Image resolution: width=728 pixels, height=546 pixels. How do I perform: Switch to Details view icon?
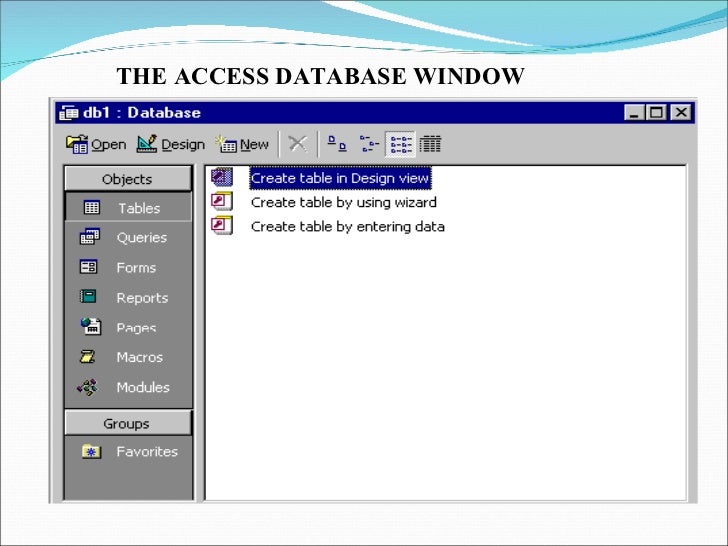430,144
